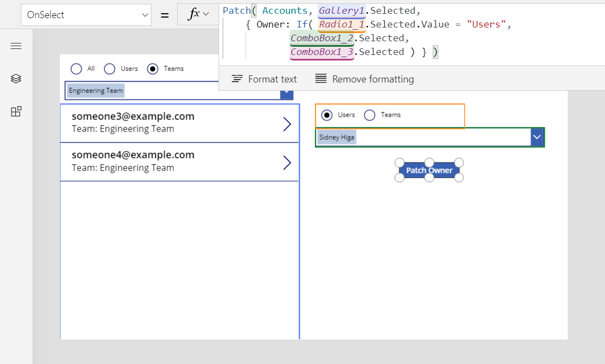Image resolution: width=605 pixels, height=364 pixels.
Task: Click the Format text icon
Action: click(x=237, y=79)
